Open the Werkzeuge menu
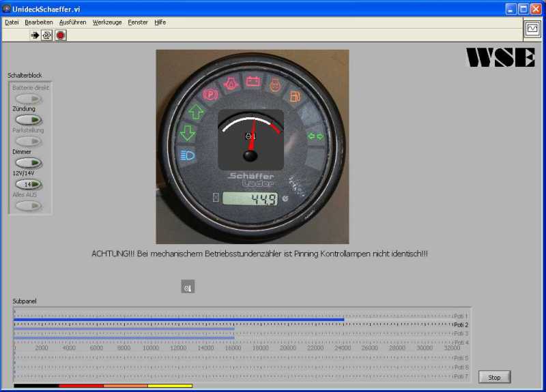This screenshot has width=546, height=392. click(x=107, y=22)
